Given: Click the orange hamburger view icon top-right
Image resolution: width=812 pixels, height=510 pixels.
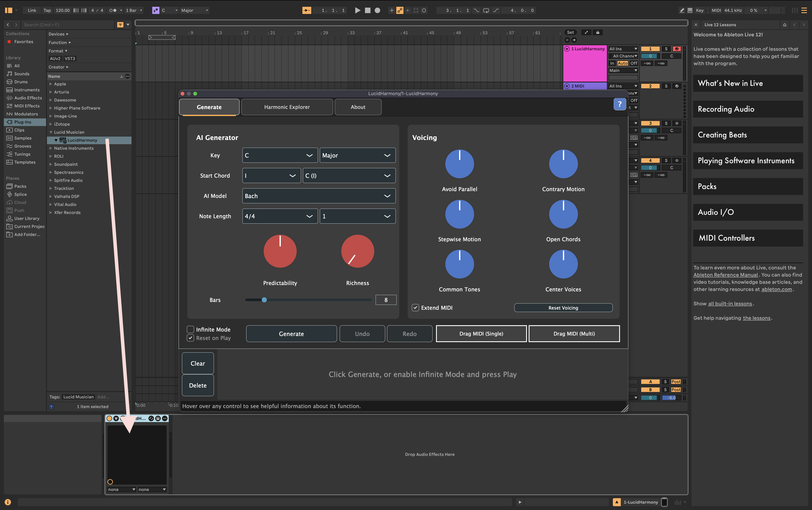Looking at the screenshot, I should [804, 10].
